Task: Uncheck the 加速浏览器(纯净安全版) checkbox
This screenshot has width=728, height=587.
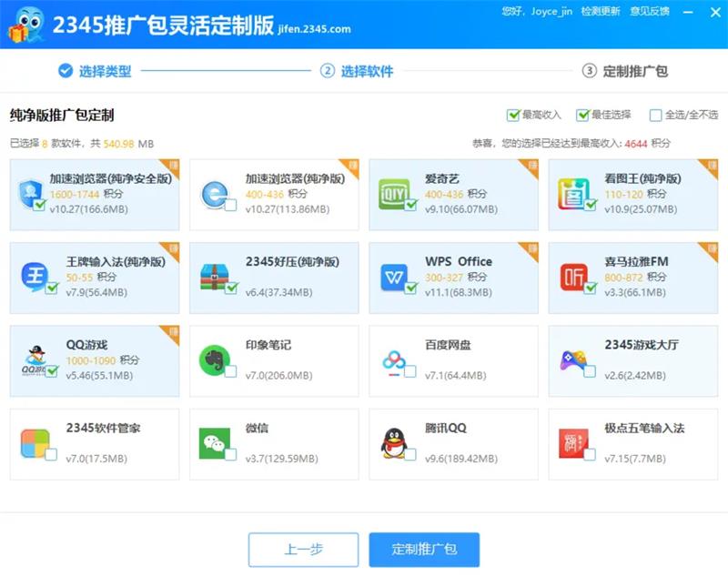Action: pos(39,205)
